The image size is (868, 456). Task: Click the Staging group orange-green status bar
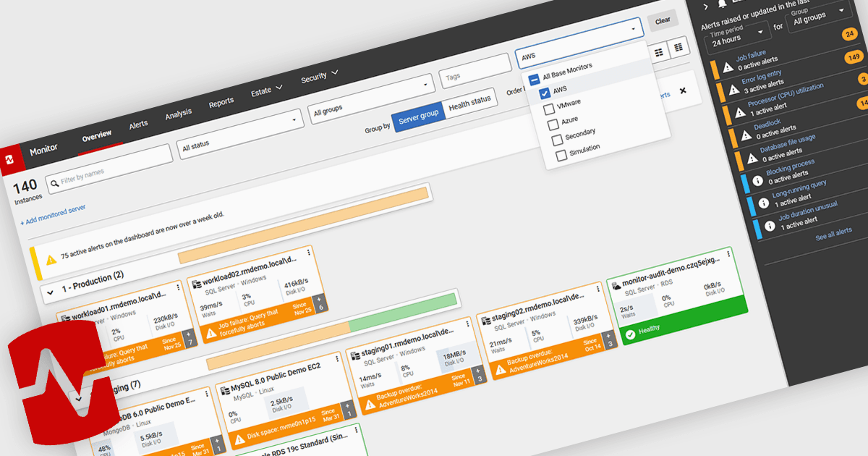[331, 332]
